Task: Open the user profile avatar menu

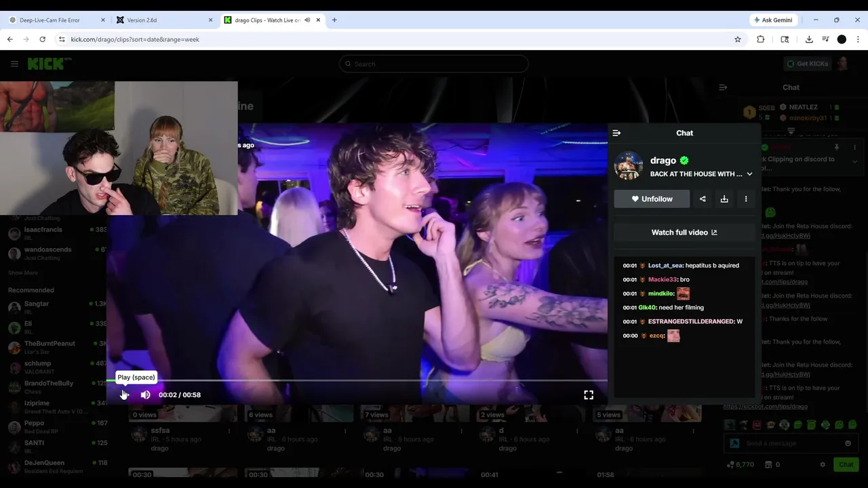Action: [x=843, y=64]
